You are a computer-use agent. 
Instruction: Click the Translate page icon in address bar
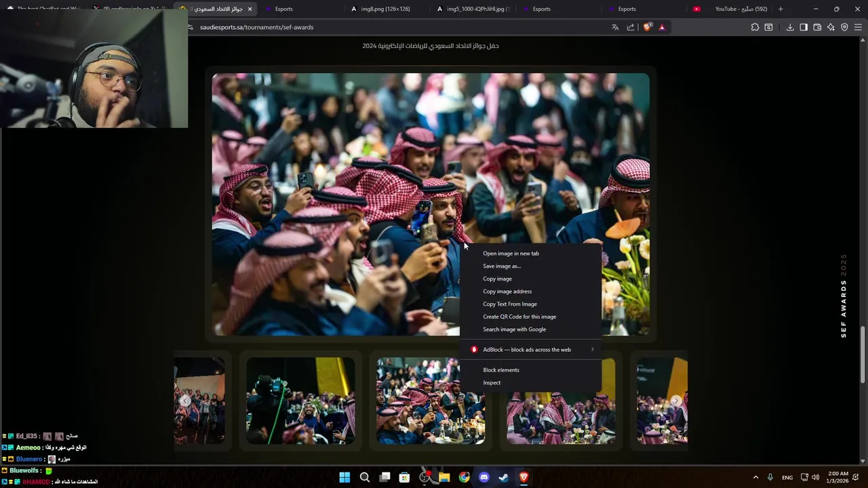coord(615,27)
